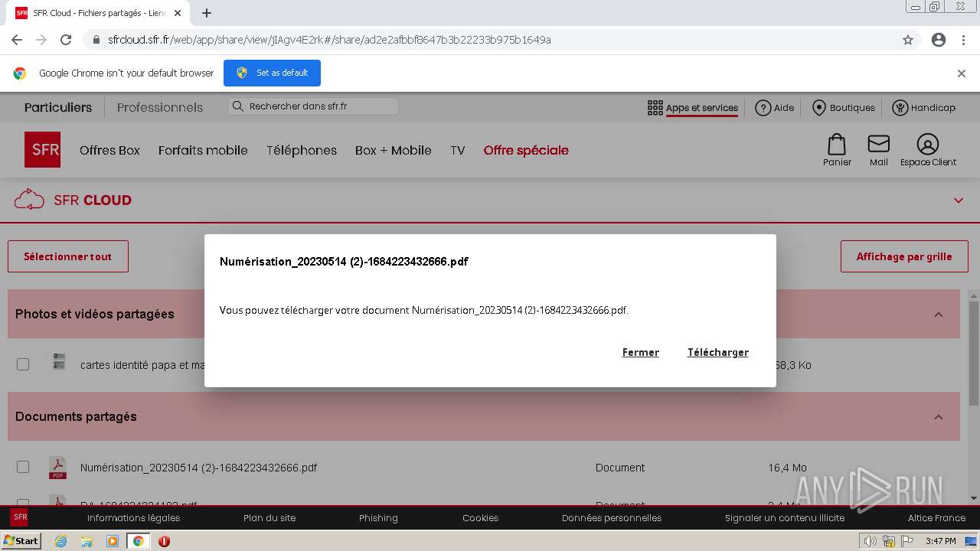Image resolution: width=980 pixels, height=551 pixels.
Task: Collapse the Documents partagés section
Action: [939, 417]
